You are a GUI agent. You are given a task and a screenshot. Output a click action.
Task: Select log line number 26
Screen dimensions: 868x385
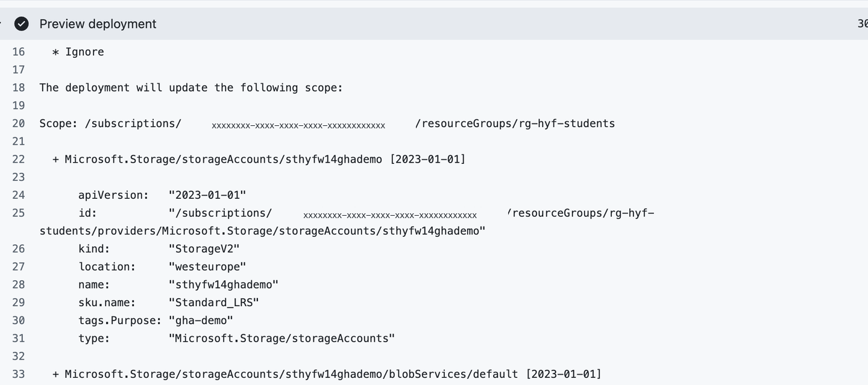[19, 249]
